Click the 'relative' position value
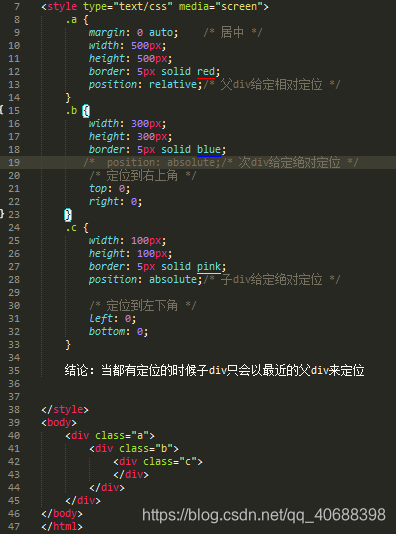This screenshot has height=534, width=396. coord(173,84)
